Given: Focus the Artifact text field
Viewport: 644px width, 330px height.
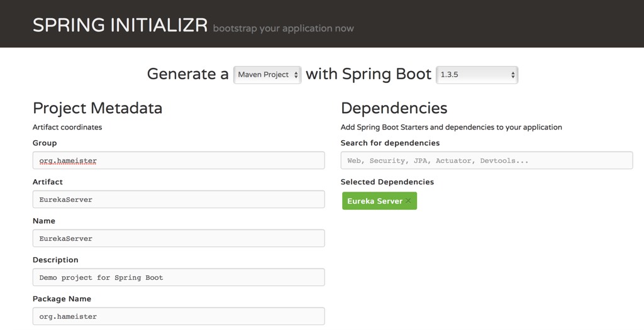Looking at the screenshot, I should coord(179,199).
